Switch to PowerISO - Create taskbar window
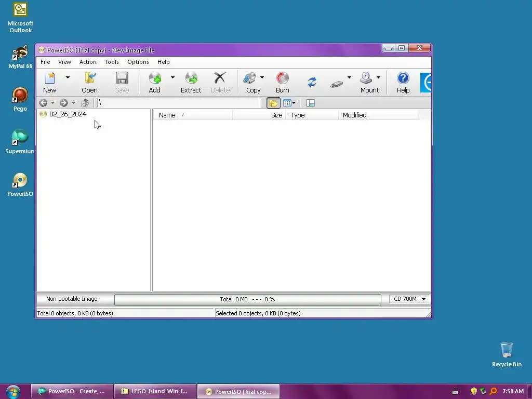Screen dimensions: 532x399 (72, 391)
